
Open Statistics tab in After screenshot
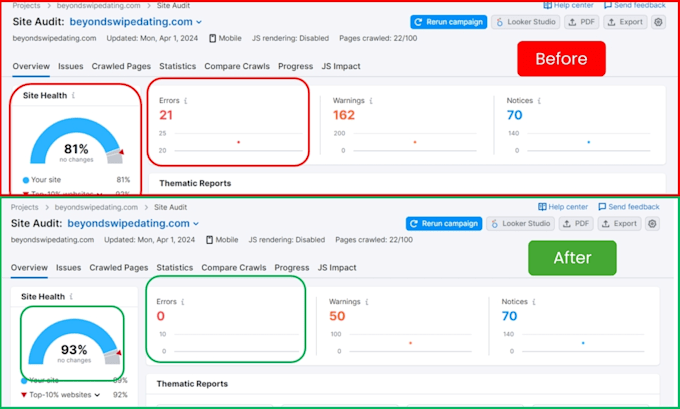point(175,268)
